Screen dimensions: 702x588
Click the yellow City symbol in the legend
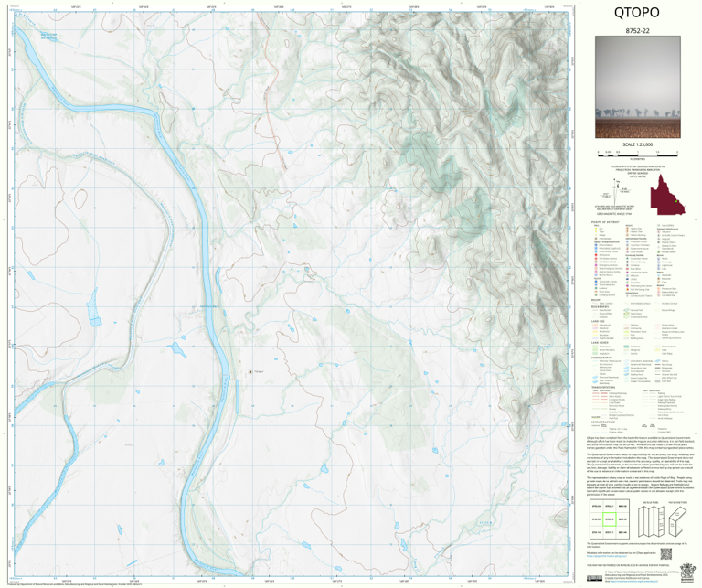tap(596, 229)
